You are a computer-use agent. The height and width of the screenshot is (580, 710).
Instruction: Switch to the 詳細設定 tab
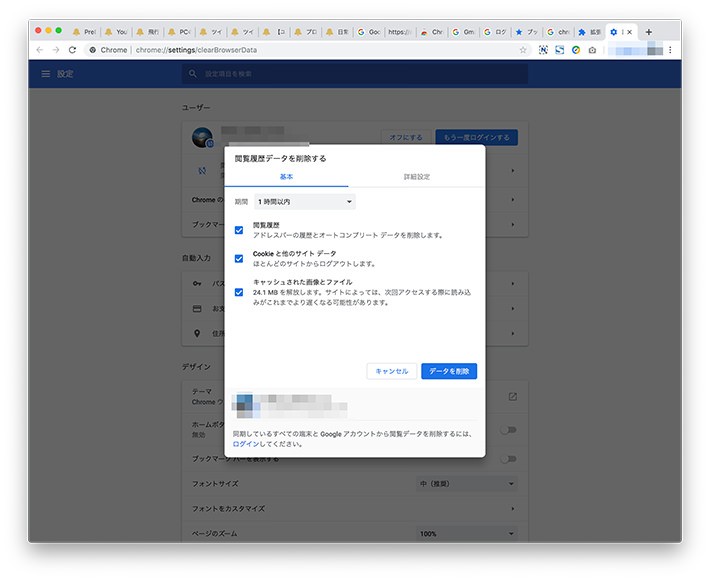tap(417, 177)
